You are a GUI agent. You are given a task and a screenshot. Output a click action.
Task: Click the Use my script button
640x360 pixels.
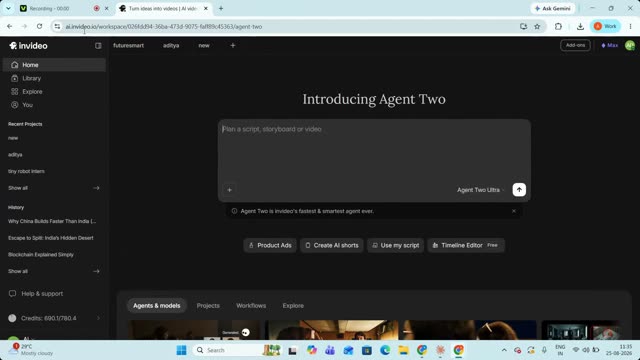tap(396, 245)
